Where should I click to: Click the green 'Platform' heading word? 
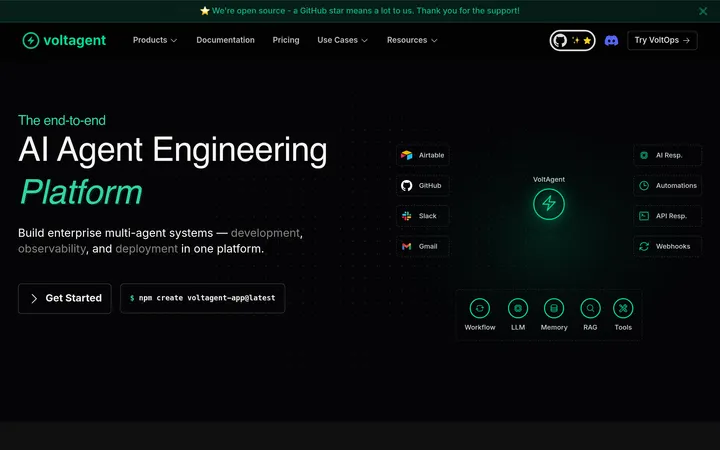pyautogui.click(x=81, y=192)
